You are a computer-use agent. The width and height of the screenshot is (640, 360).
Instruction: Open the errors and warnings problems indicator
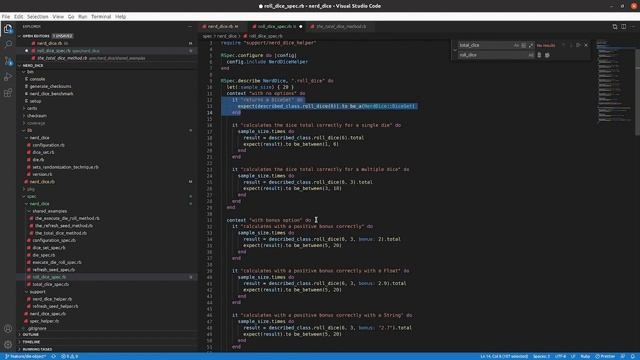point(69,356)
